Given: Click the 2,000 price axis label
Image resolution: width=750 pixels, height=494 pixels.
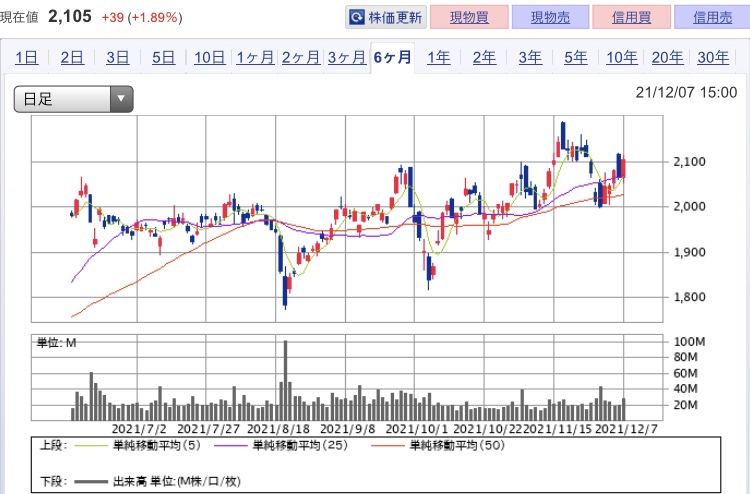Looking at the screenshot, I should (689, 207).
